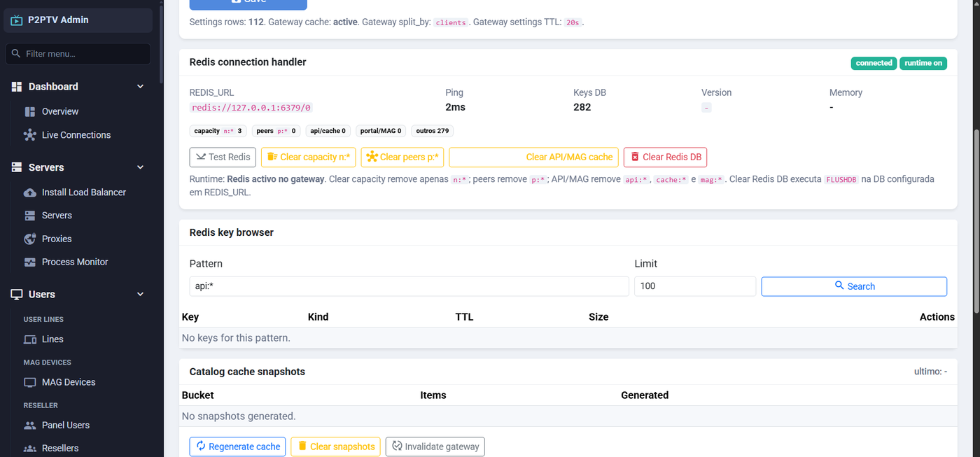Click the Overview icon in sidebar
The image size is (980, 457).
click(29, 112)
